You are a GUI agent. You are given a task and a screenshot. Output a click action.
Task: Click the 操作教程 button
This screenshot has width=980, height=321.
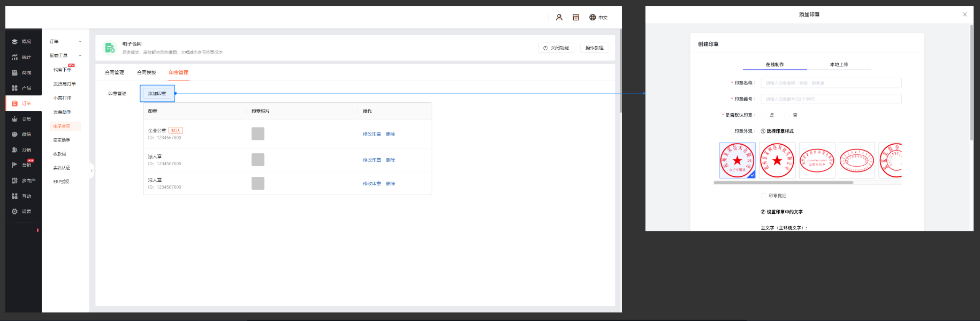coord(594,48)
